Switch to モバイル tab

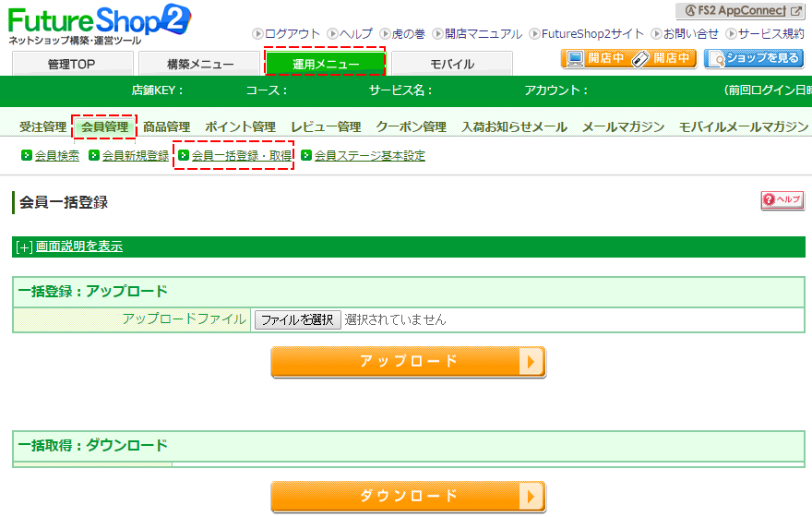(x=452, y=64)
